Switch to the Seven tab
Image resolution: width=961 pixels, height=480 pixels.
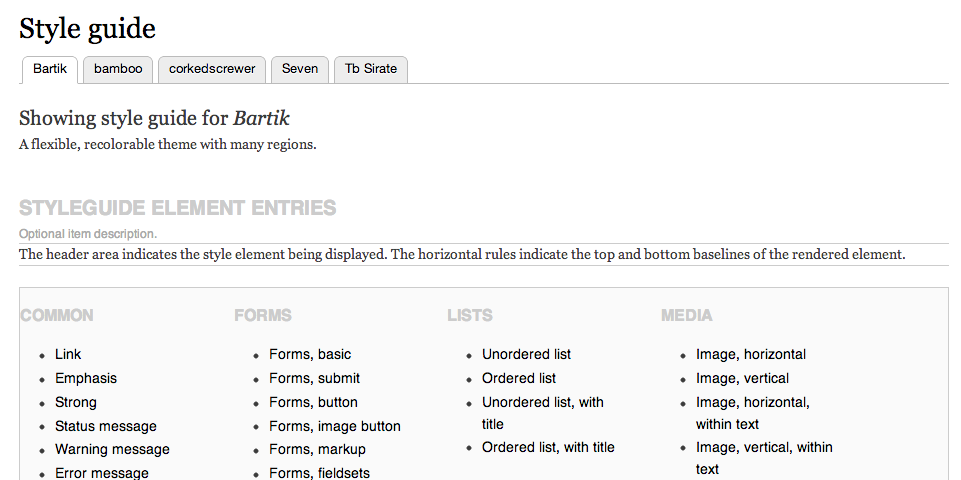tap(300, 69)
